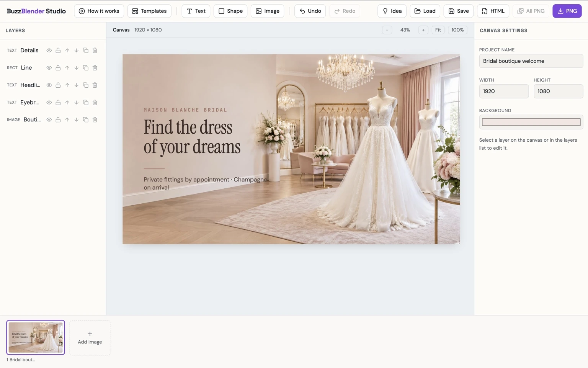Screen dimensions: 588x368
Task: Delete the Details layer
Action: click(95, 51)
